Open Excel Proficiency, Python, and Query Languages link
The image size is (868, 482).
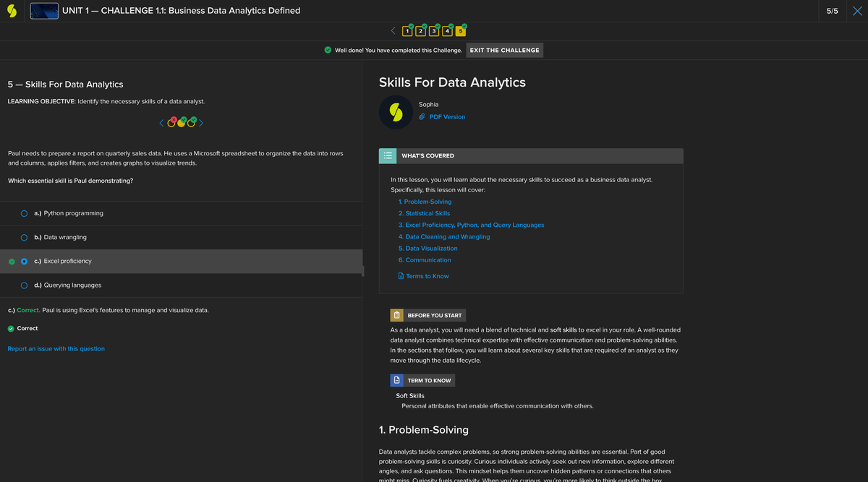coord(471,225)
